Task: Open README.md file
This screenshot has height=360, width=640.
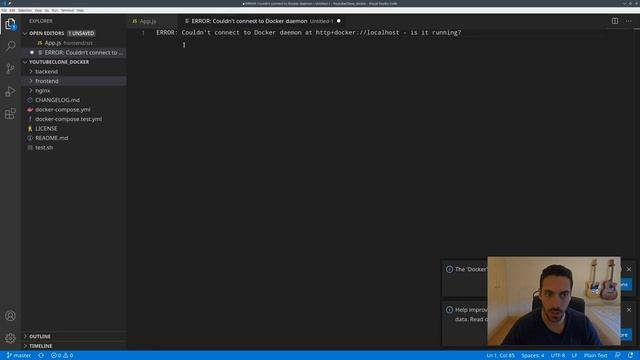Action: click(x=73, y=138)
